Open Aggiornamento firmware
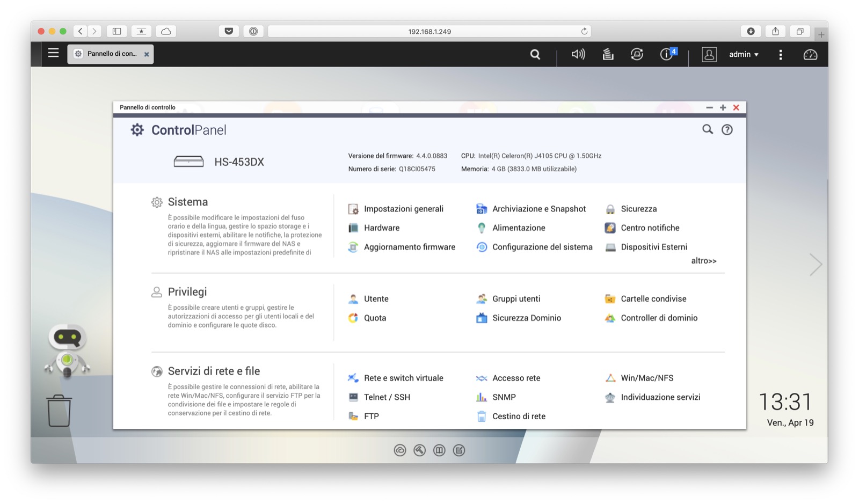 (x=402, y=247)
